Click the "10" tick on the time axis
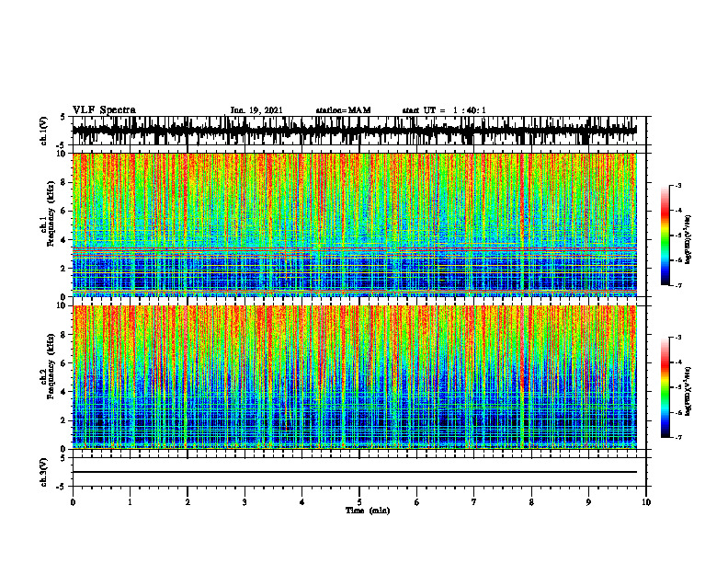Image resolution: width=728 pixels, height=563 pixels. 646,502
